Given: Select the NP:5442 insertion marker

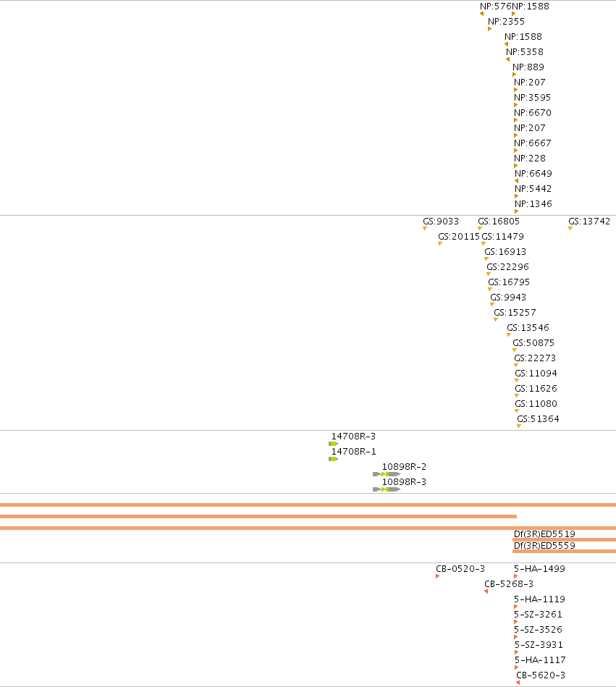Looking at the screenshot, I should (517, 196).
